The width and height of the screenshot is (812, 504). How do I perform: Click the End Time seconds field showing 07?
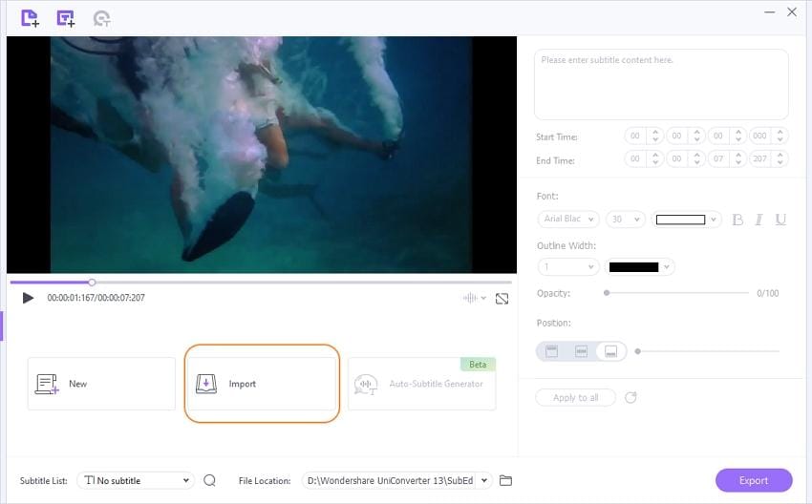718,158
